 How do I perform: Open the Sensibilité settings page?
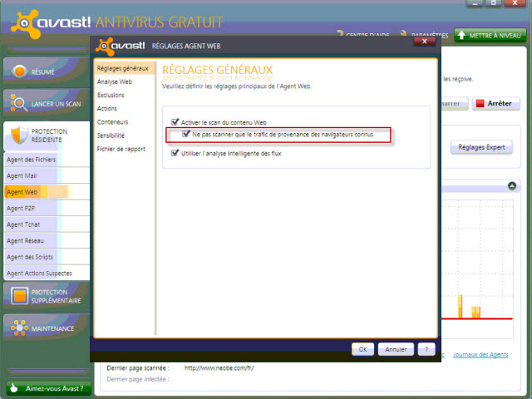[x=111, y=135]
